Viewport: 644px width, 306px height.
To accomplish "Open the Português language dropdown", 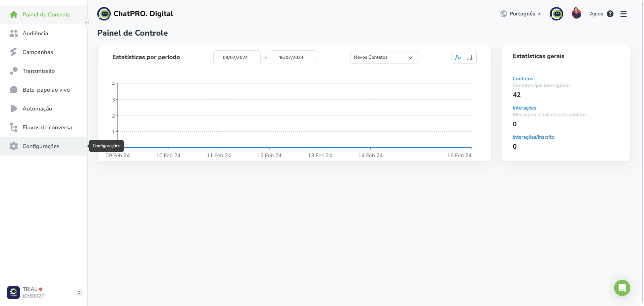I will tap(521, 14).
